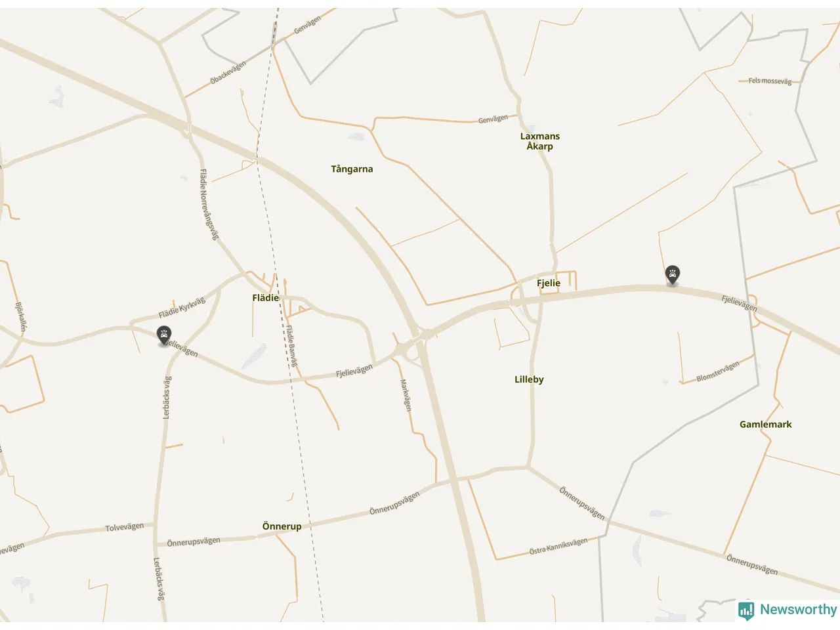The height and width of the screenshot is (630, 840).
Task: Click the Öbackevägen road label
Action: tap(228, 72)
